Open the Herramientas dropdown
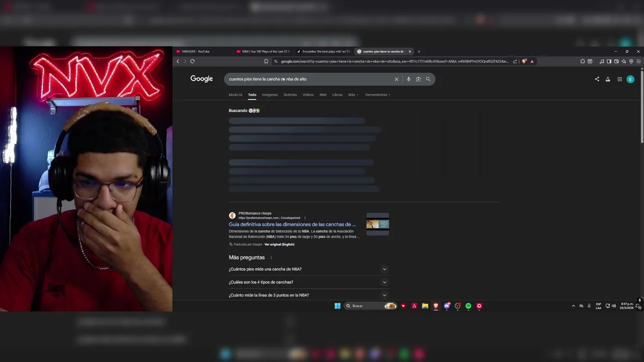 pos(378,95)
